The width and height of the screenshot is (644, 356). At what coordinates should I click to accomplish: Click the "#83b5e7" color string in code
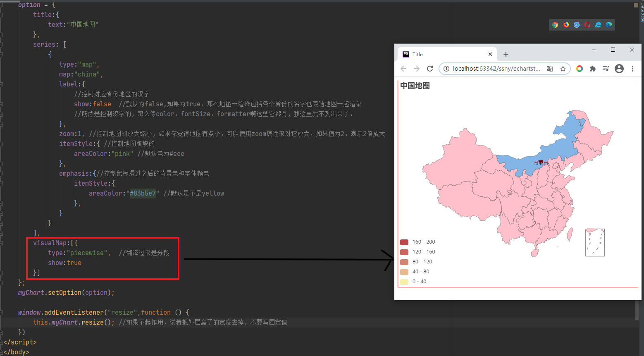click(143, 193)
